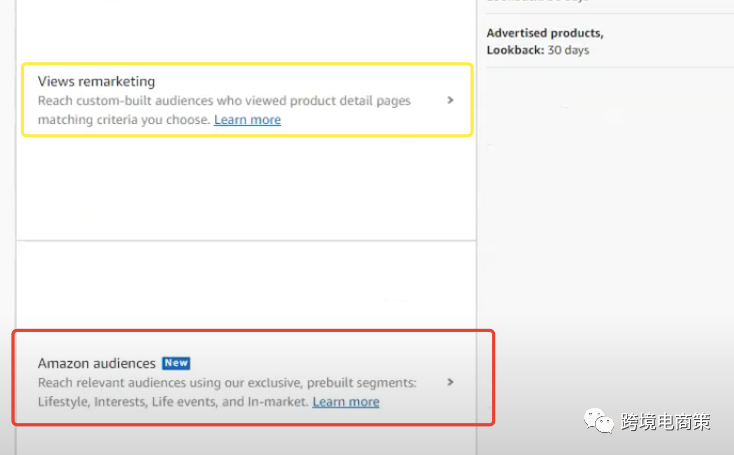Click the 跨境电商策 watermark text
This screenshot has height=455, width=734.
click(x=665, y=422)
